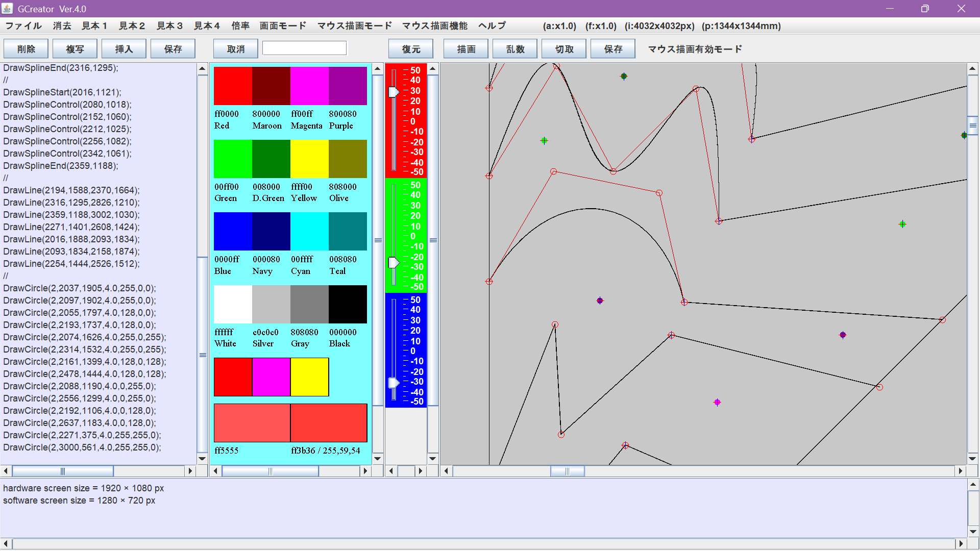This screenshot has width=980, height=551.
Task: Pick the Cyan 00ffff color swatch
Action: point(309,231)
